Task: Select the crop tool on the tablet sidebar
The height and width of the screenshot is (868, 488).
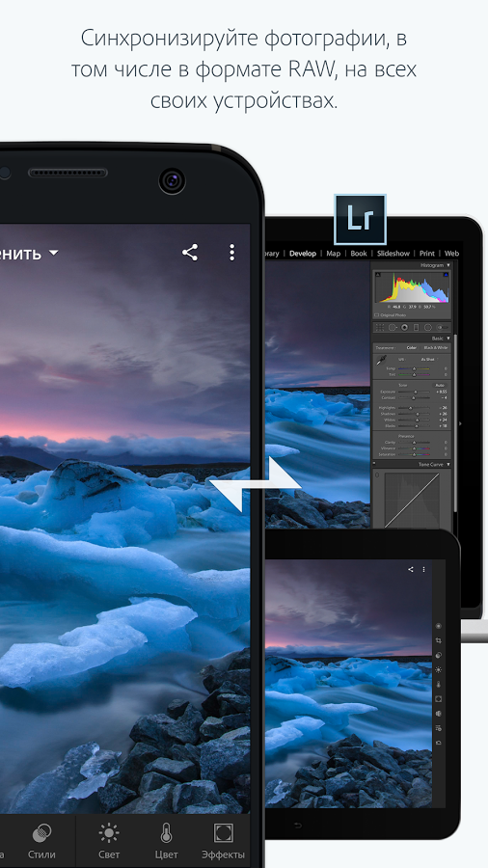Action: point(439,640)
